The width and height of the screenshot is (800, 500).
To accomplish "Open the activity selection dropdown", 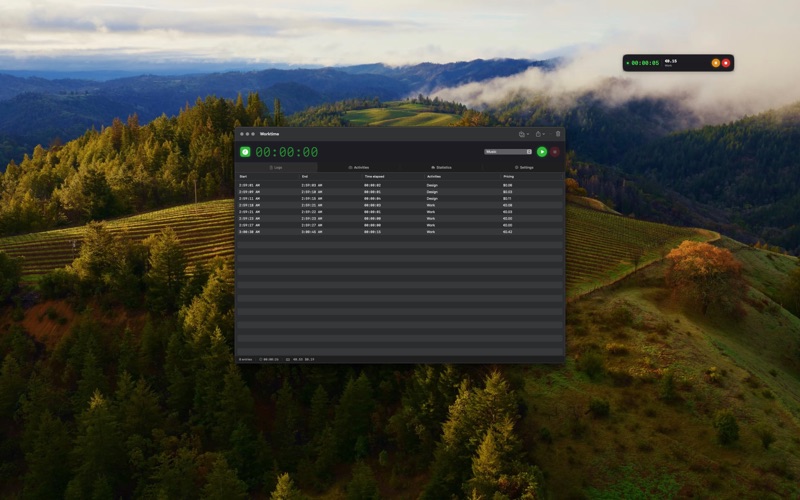I will point(508,152).
